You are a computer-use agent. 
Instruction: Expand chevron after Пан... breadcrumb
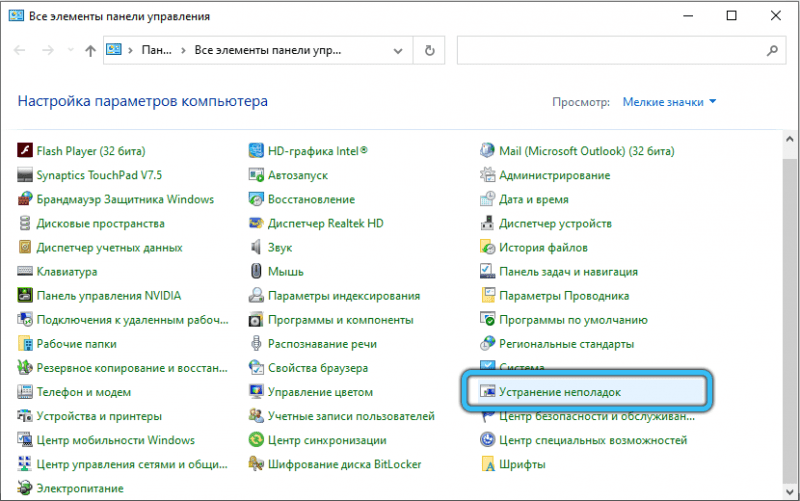coord(183,50)
